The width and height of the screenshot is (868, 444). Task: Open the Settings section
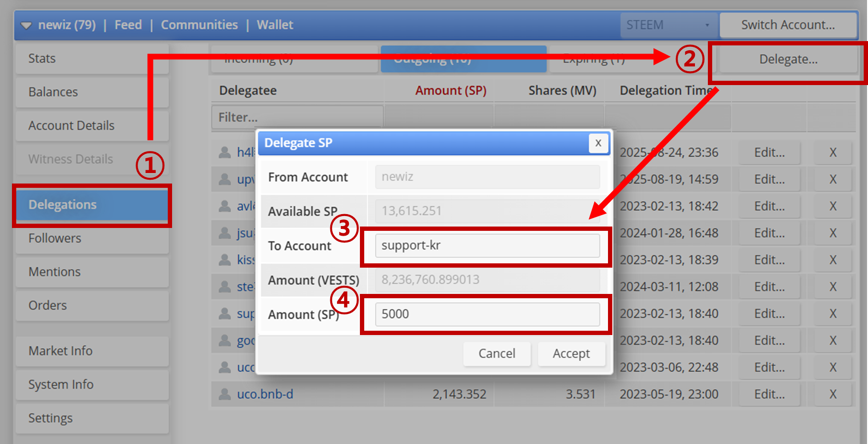92,418
